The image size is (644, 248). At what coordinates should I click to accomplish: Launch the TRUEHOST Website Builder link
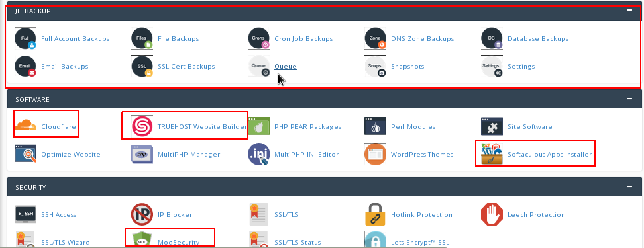click(x=203, y=126)
